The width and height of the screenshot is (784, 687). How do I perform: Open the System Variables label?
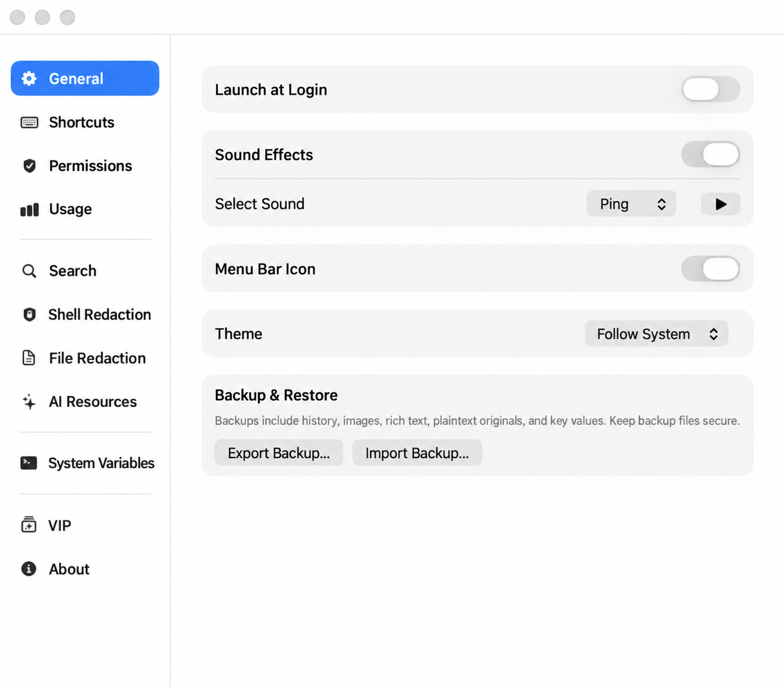[x=101, y=463]
